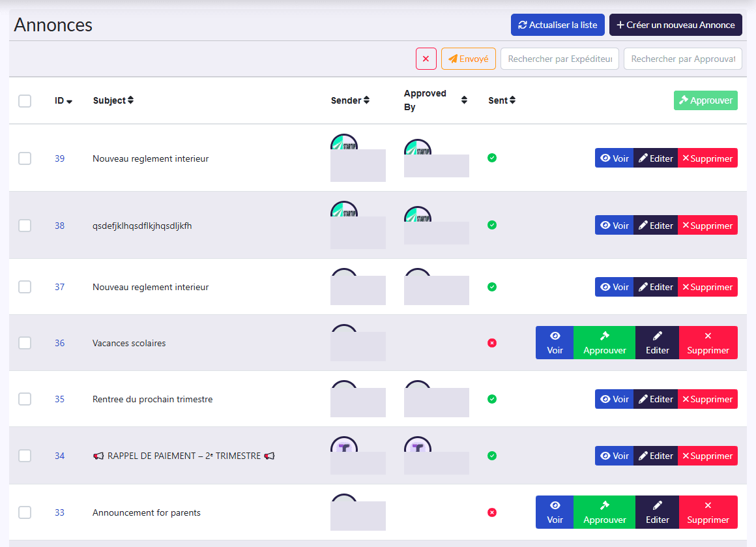View the Rentree du prochain trimestre announcement
756x547 pixels.
pyautogui.click(x=614, y=399)
